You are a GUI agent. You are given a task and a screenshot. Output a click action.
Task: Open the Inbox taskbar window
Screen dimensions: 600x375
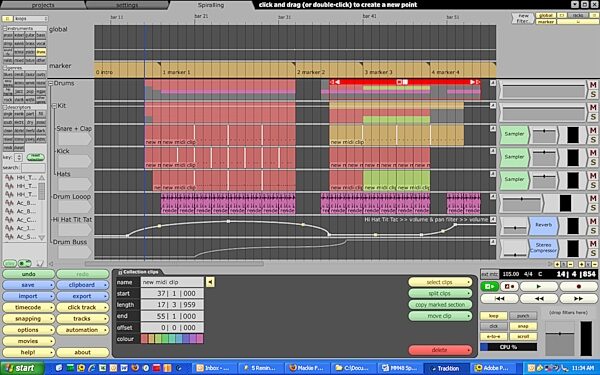tap(214, 368)
